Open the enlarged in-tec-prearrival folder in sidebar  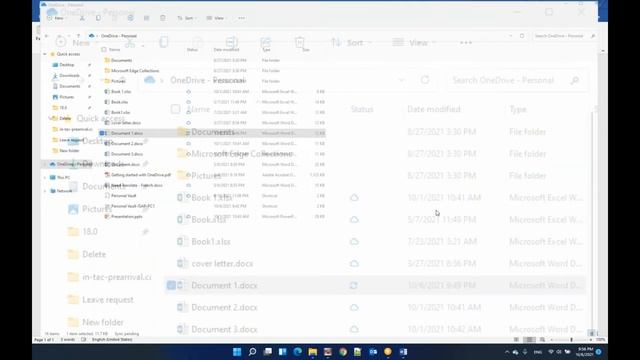pos(117,277)
